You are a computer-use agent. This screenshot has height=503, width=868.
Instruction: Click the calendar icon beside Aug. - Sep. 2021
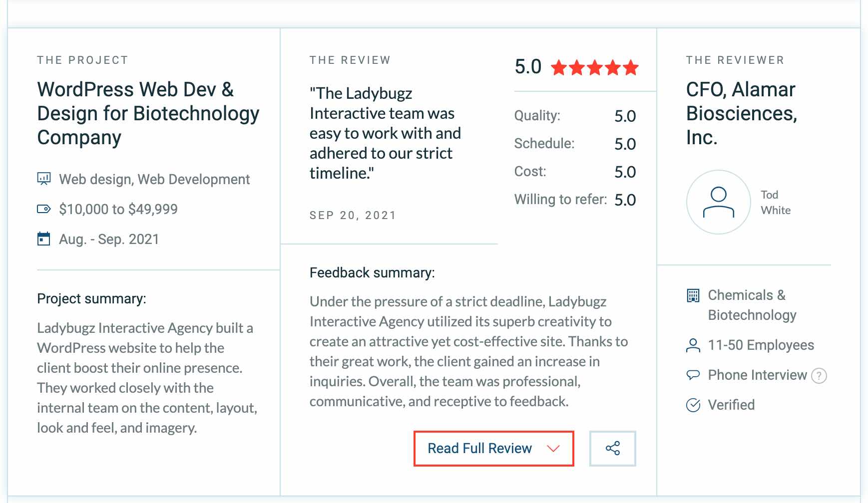(x=43, y=238)
